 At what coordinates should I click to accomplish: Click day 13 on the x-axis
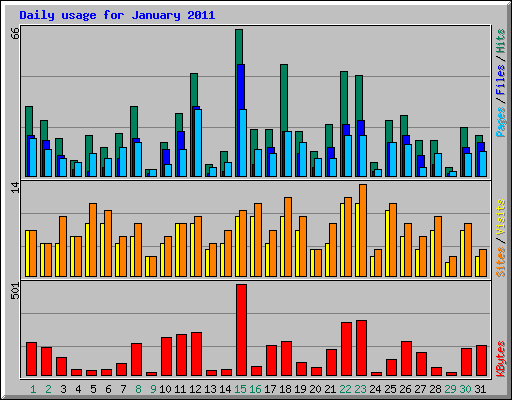(210, 389)
